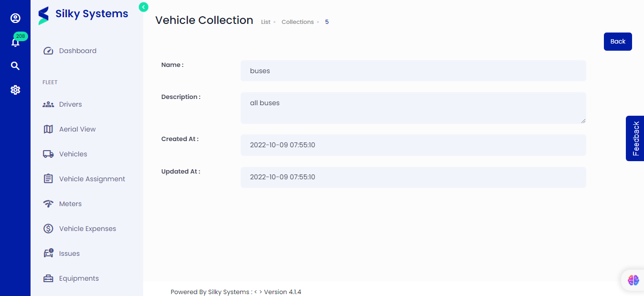Open the AI assistant brain icon
Viewport: 644px width, 296px height.
[x=633, y=280]
